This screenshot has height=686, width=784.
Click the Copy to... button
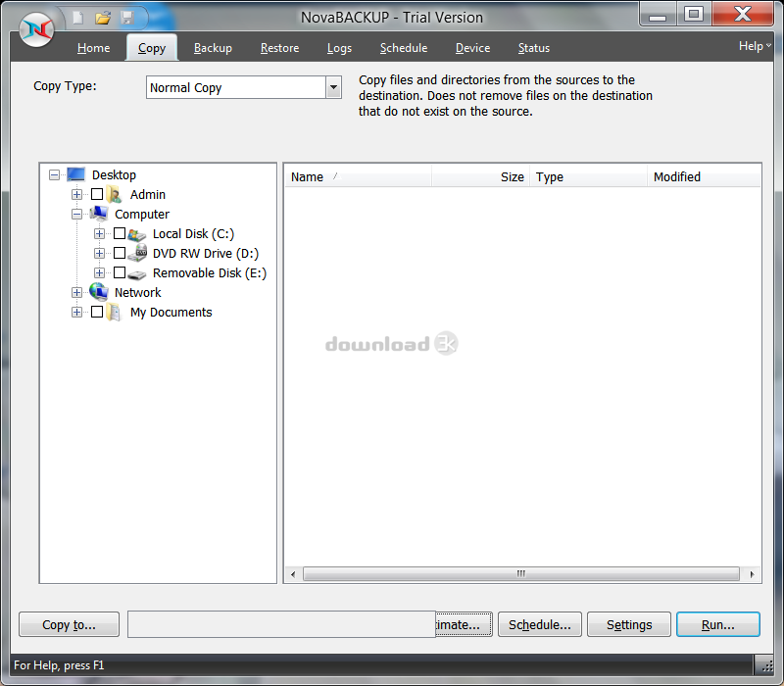coord(69,624)
